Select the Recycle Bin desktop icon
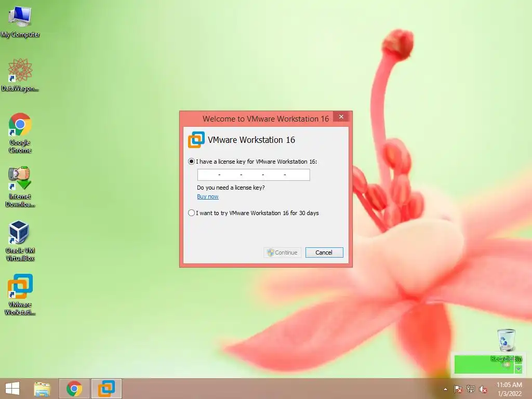The height and width of the screenshot is (399, 532). (x=506, y=344)
